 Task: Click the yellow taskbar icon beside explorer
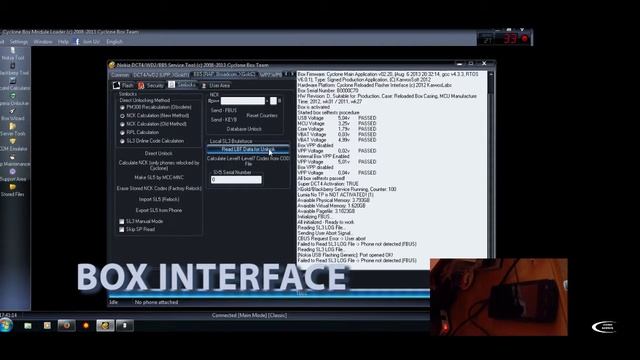[47, 325]
